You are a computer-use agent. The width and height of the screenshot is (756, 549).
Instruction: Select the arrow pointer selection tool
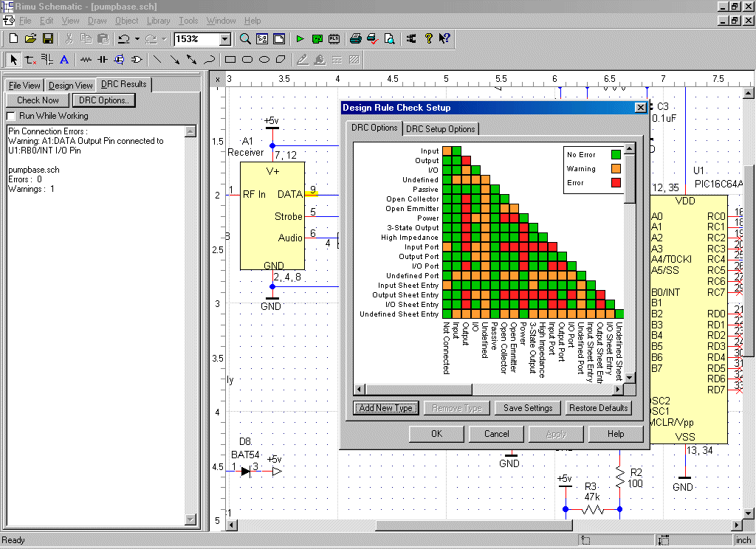tap(13, 60)
